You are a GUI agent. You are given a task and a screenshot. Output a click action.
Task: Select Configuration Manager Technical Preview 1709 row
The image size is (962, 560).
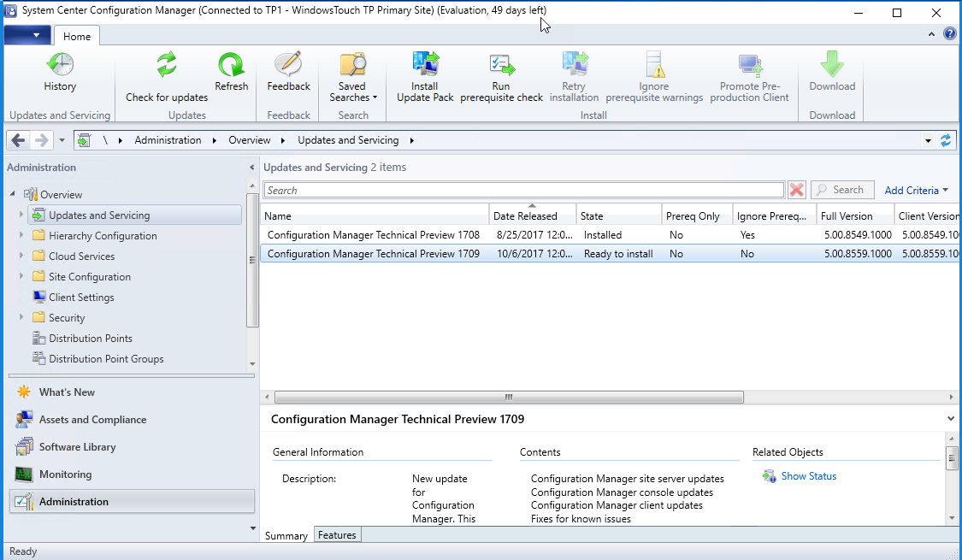[x=611, y=253]
